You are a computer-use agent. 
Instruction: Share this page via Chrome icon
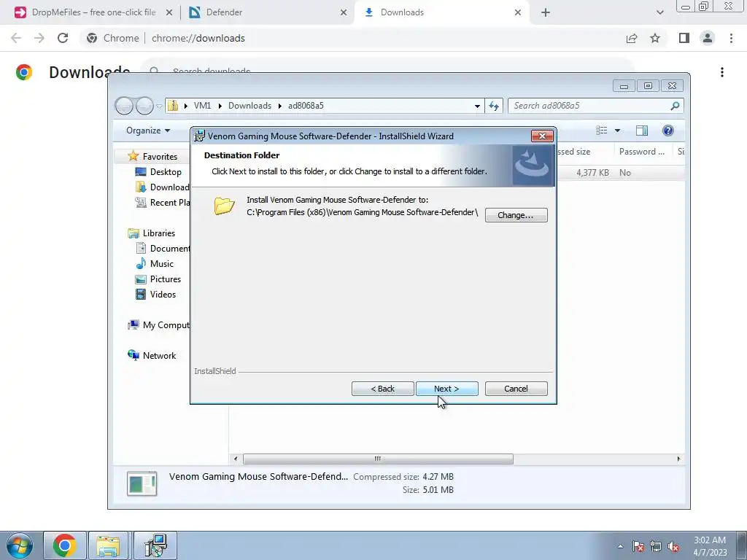(x=632, y=38)
